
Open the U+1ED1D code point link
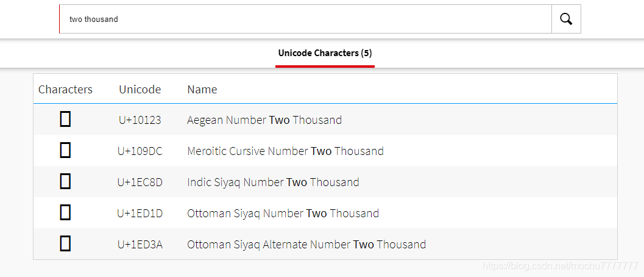click(x=140, y=214)
